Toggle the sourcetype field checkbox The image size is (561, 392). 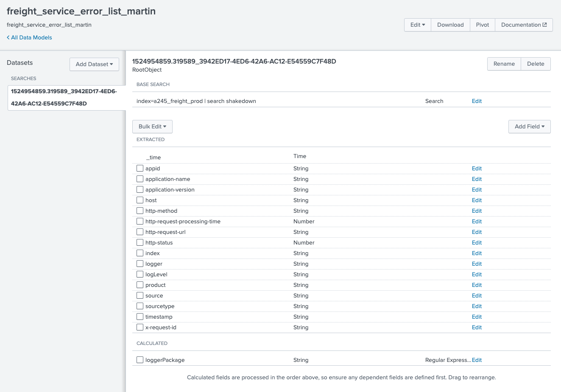140,306
